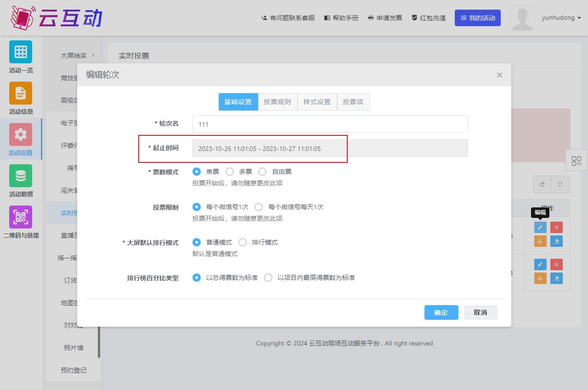Click the 确定 button
The image size is (588, 390).
pos(441,312)
